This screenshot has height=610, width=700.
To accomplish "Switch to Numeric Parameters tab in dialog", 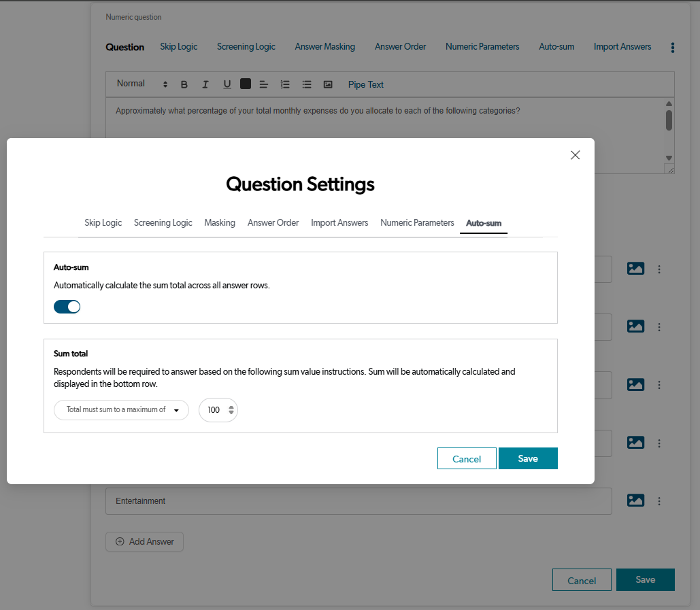I will (x=417, y=222).
